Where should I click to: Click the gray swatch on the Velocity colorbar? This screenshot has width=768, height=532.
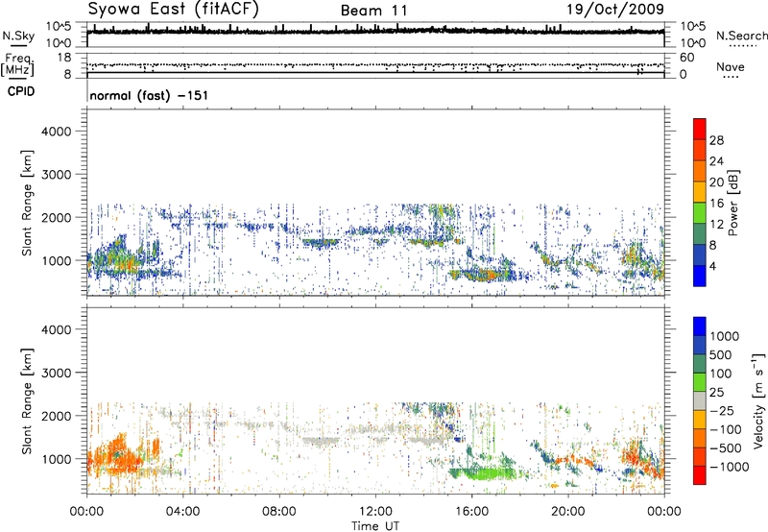click(x=700, y=400)
